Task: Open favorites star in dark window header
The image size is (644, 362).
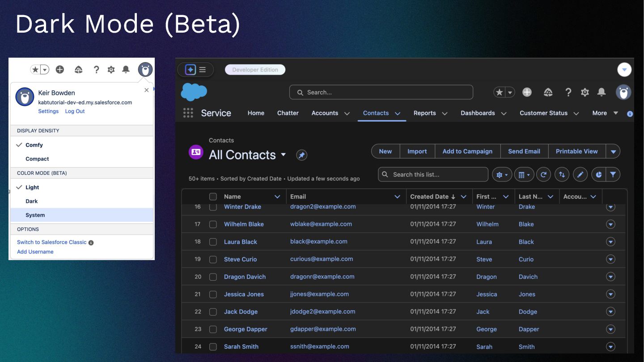Action: point(499,92)
